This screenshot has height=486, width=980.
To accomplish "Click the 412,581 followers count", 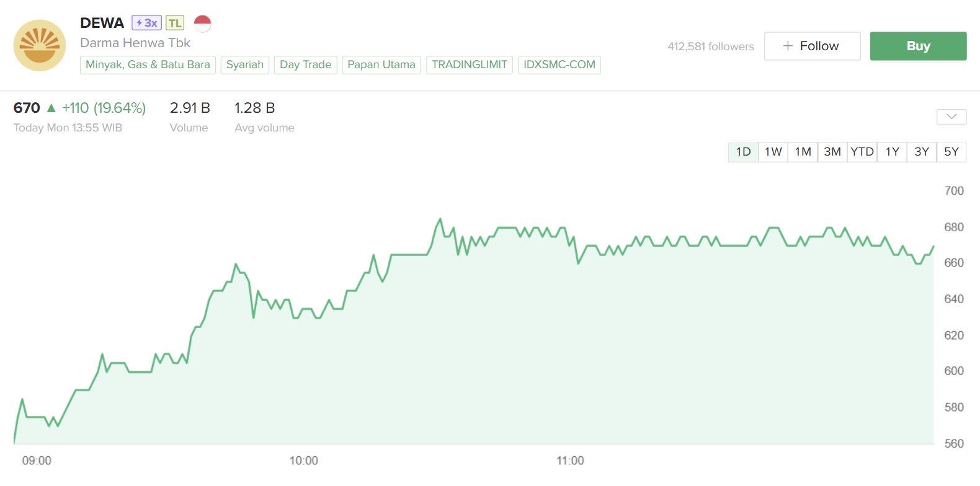I will (x=710, y=46).
